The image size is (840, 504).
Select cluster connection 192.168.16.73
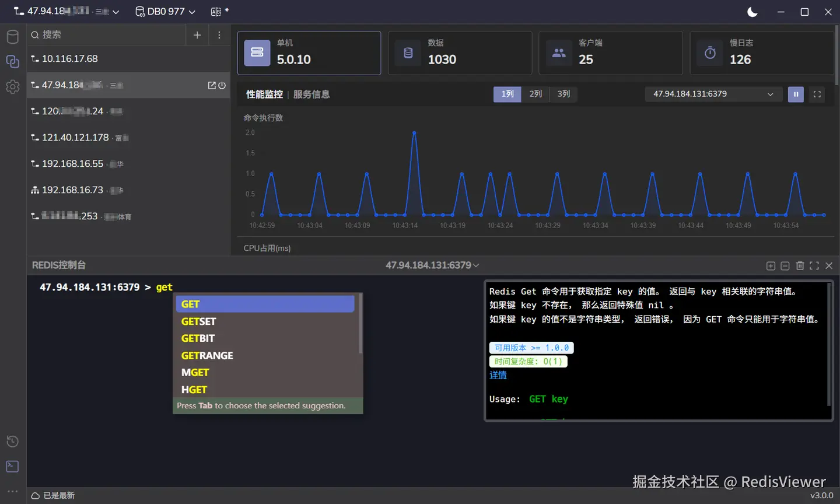[x=128, y=190]
